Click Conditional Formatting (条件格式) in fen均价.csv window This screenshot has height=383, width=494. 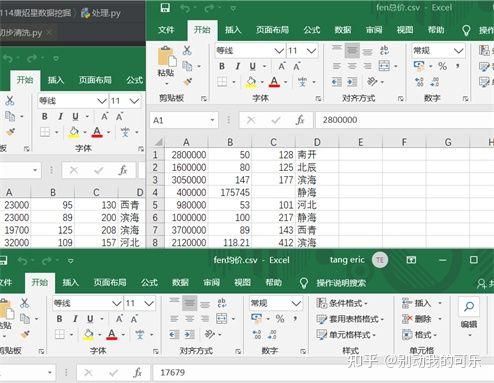click(341, 303)
